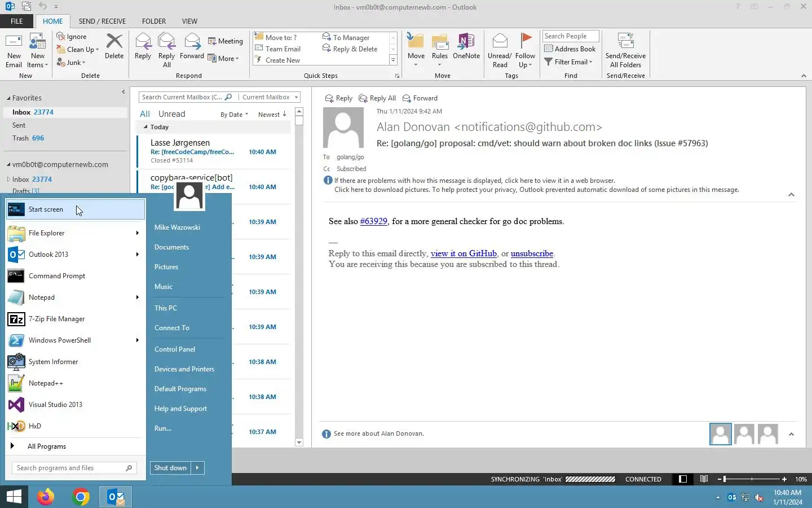Launch 7-Zip File Manager

(x=74, y=319)
